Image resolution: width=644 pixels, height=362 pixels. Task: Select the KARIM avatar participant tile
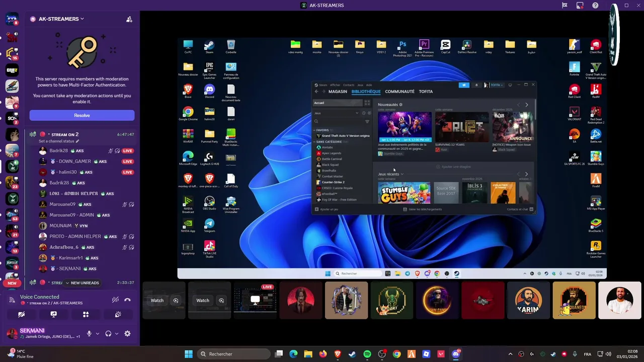click(528, 300)
